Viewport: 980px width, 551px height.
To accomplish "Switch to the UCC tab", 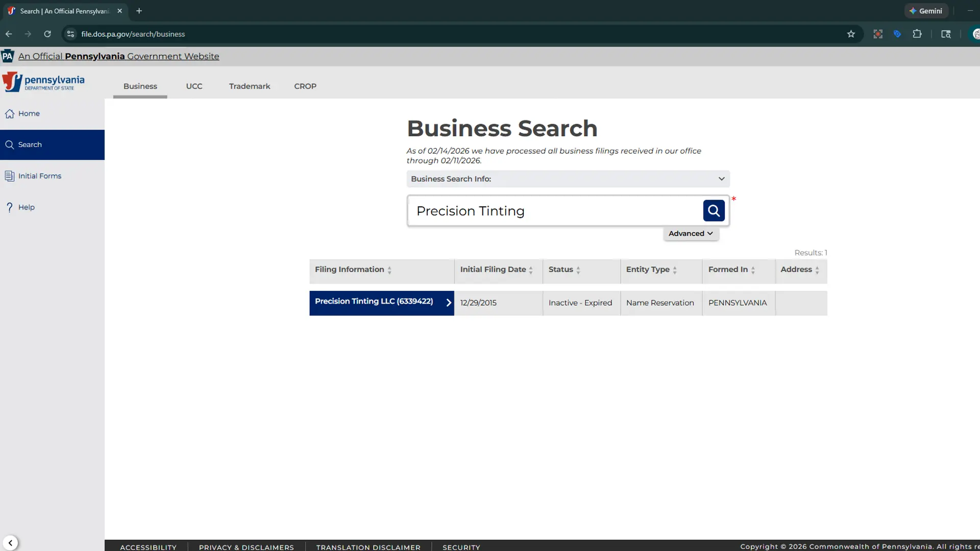I will click(194, 86).
